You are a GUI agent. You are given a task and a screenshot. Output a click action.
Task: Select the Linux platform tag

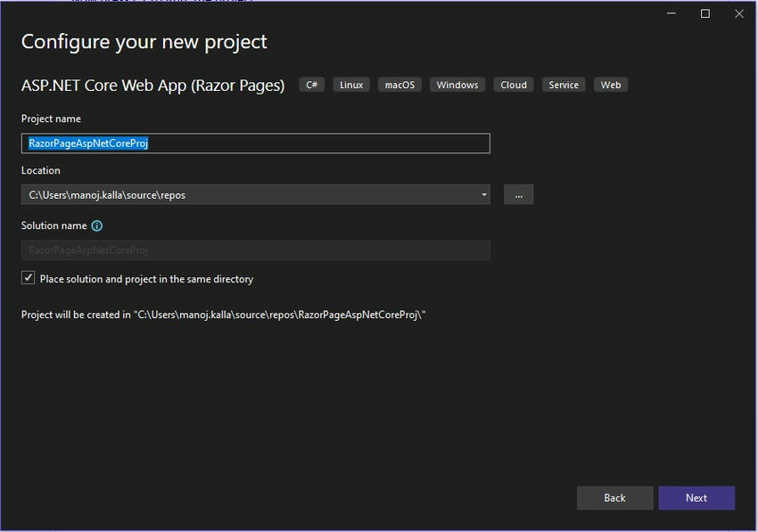[350, 85]
